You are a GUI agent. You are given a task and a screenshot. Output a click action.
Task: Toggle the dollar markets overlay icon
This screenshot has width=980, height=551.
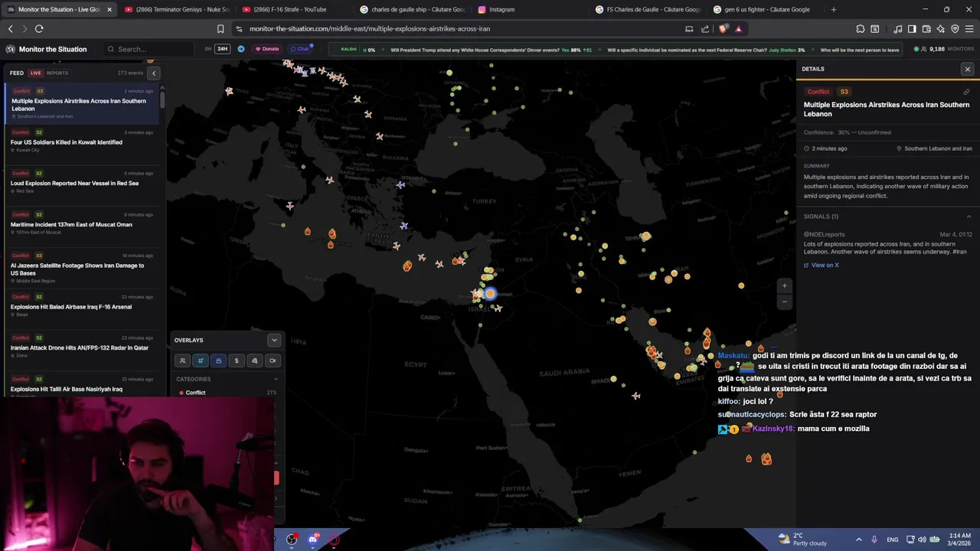[237, 360]
